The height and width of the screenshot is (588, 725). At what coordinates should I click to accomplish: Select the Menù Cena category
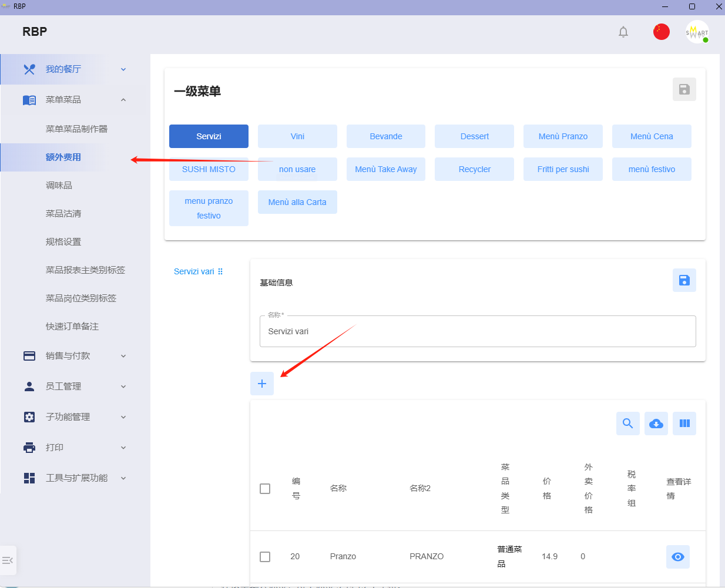pyautogui.click(x=652, y=136)
